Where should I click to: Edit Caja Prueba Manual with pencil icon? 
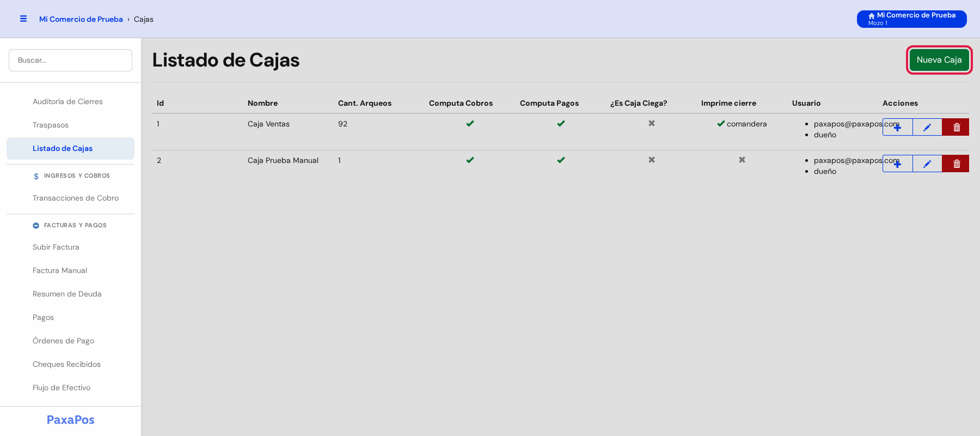927,163
